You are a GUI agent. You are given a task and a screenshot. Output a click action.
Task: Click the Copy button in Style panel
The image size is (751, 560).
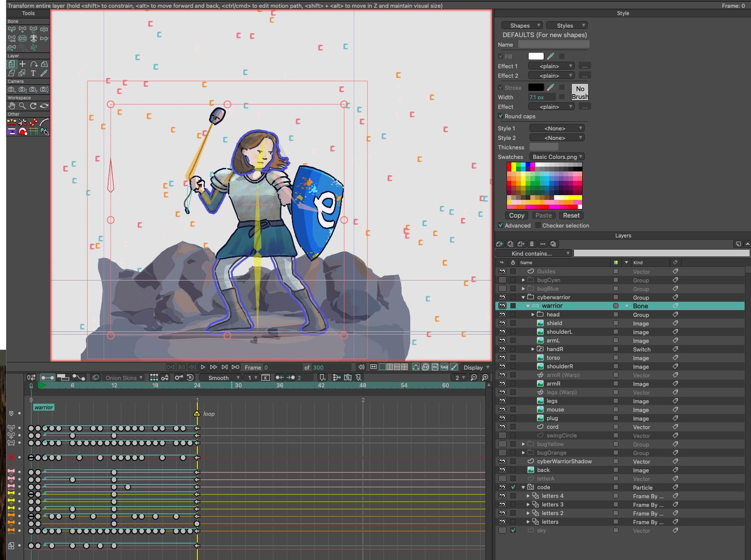point(517,215)
